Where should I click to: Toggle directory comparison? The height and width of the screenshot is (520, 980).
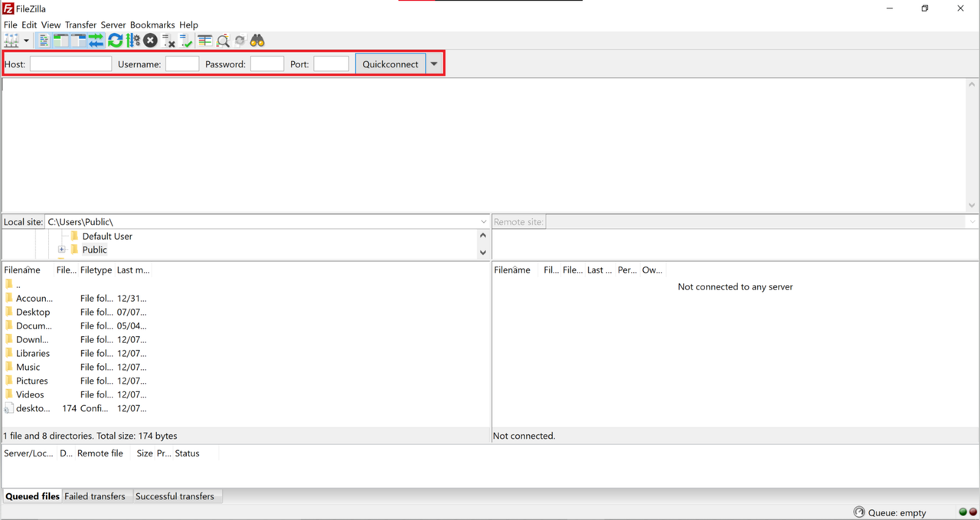(223, 41)
